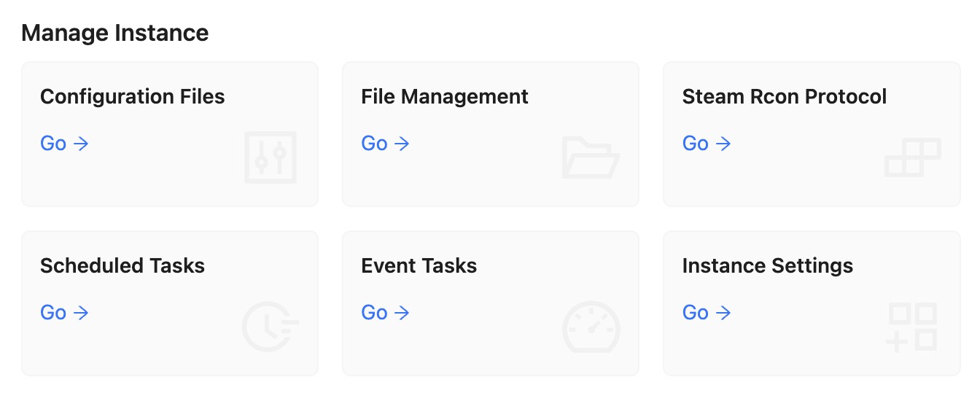Click the grid-plus icon in Instance Settings card
The image size is (980, 420).
tap(913, 327)
